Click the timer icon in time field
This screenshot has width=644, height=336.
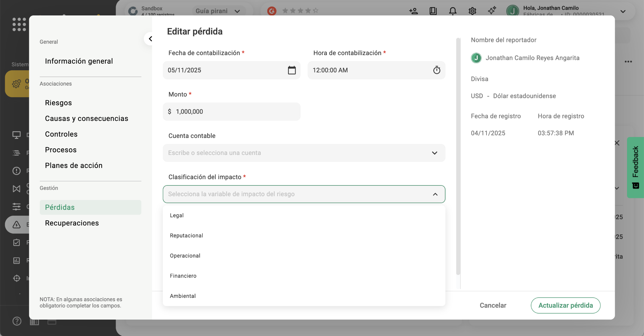436,70
